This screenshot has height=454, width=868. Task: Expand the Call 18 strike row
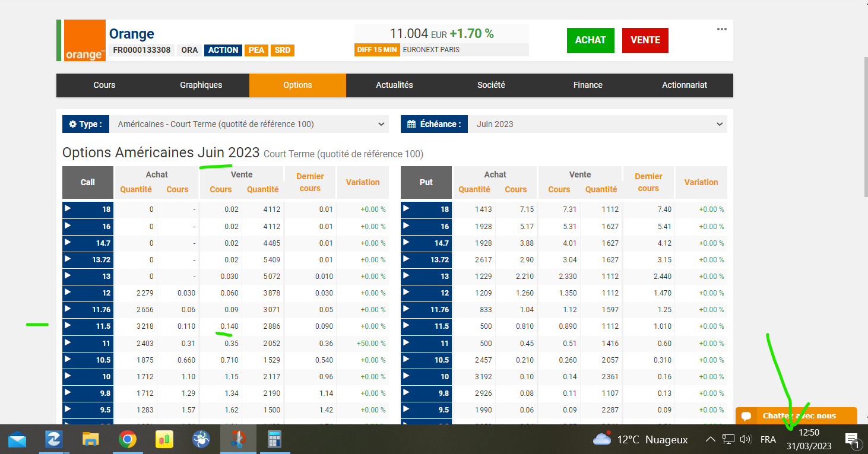click(x=68, y=209)
